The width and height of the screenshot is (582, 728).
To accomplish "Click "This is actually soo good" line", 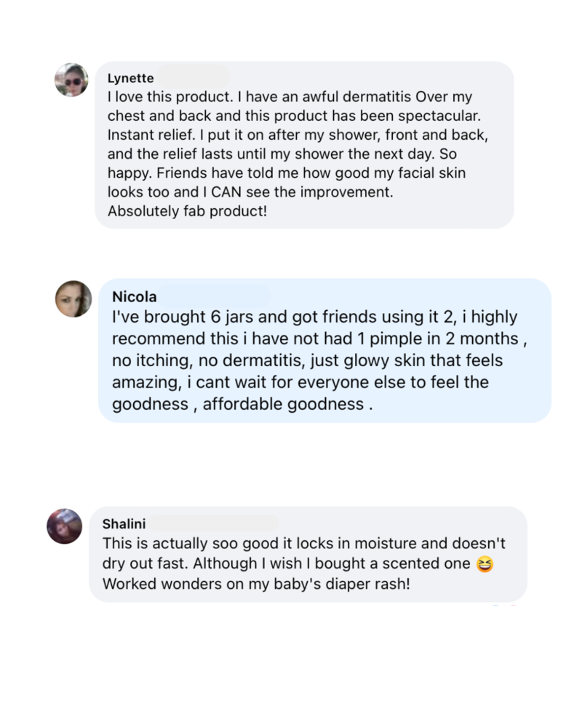I will 303,544.
